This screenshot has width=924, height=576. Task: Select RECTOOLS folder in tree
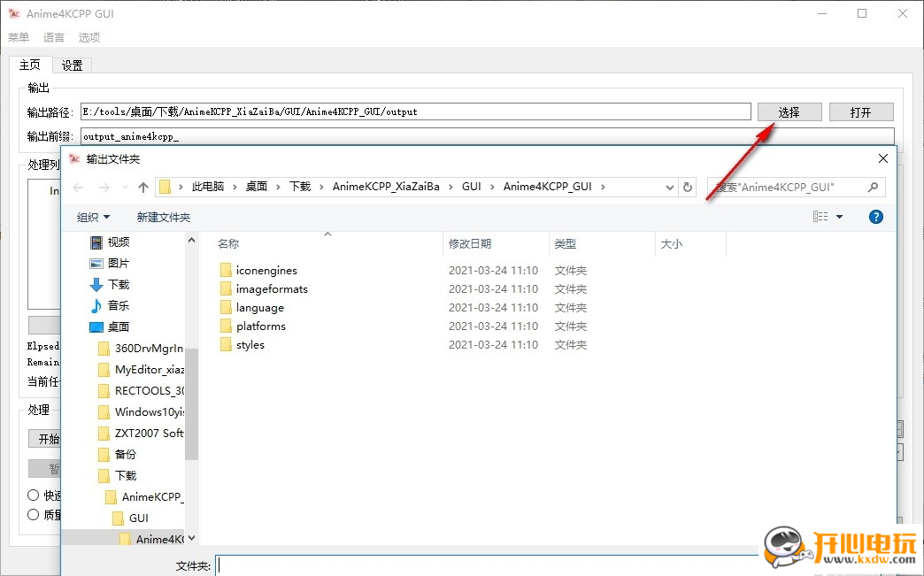click(x=141, y=390)
